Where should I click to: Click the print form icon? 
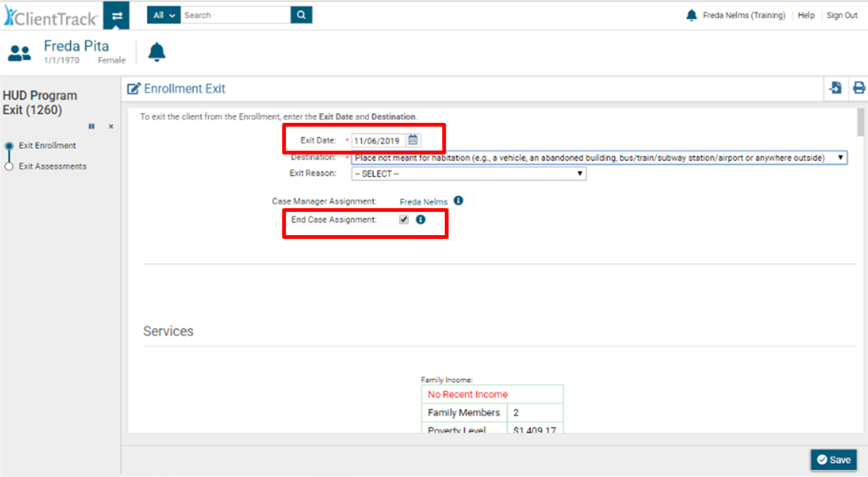[859, 88]
